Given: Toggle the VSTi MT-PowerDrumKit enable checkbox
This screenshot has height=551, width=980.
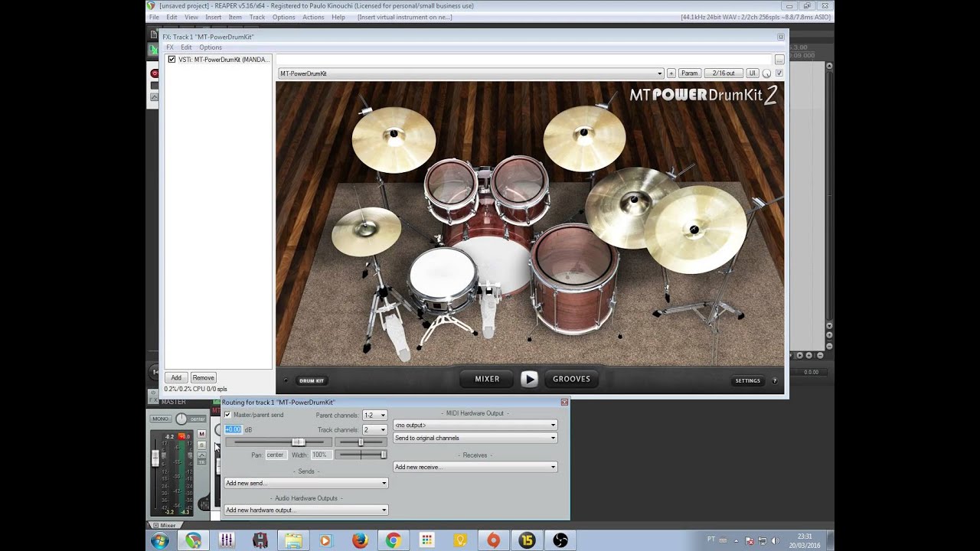Looking at the screenshot, I should (171, 59).
